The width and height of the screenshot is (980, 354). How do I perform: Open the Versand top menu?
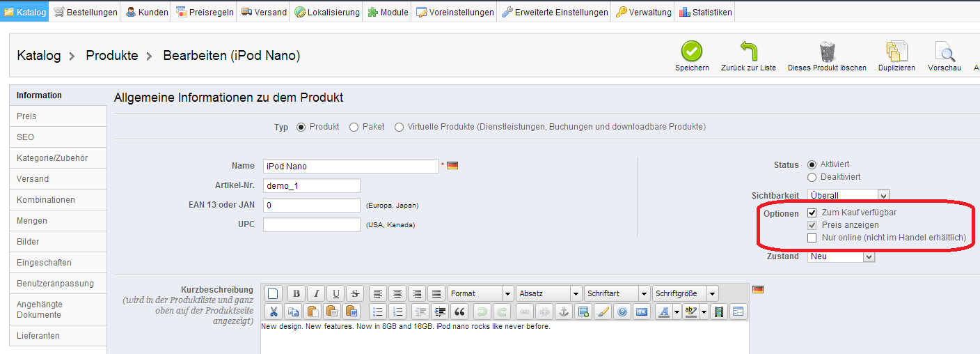[264, 12]
